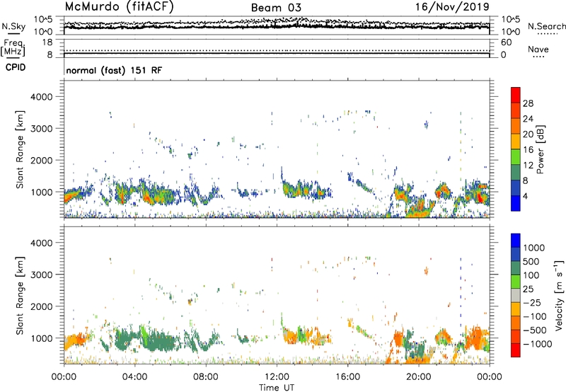The image size is (566, 392).
Task: Click the positive 1000 Velocity color bar label
Action: [534, 248]
